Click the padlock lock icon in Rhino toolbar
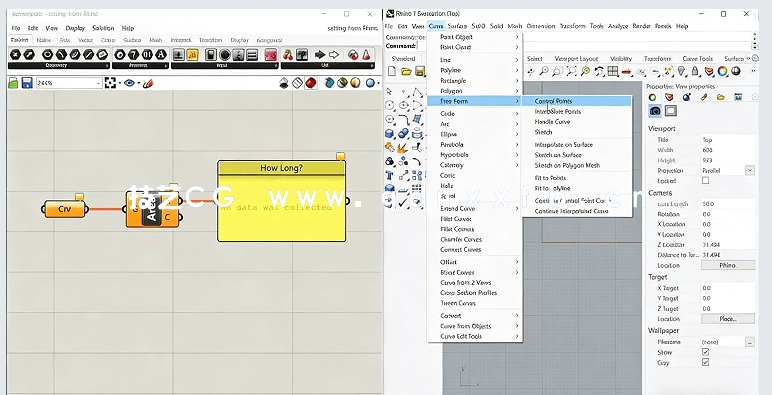Image resolution: width=772 pixels, height=395 pixels. click(x=695, y=72)
